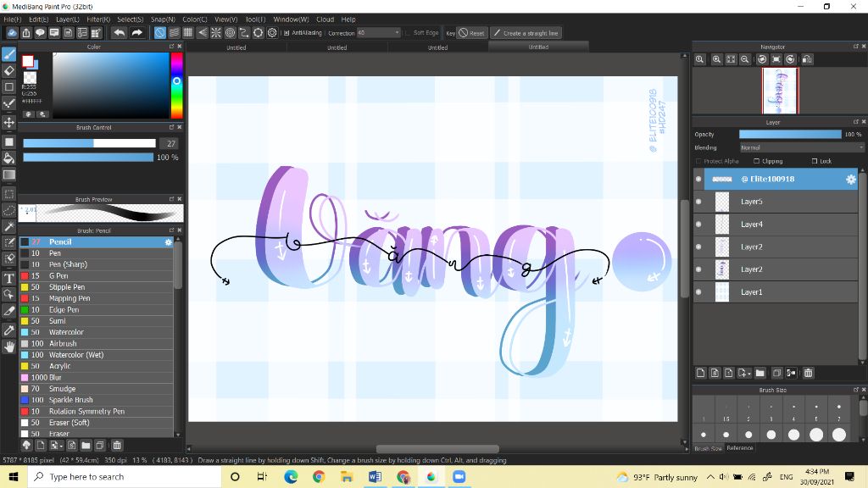
Task: Select the Magic Wand tool
Action: [x=8, y=227]
